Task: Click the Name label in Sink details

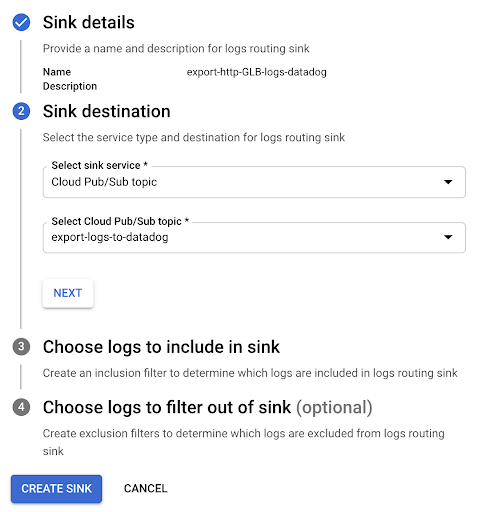Action: point(57,72)
